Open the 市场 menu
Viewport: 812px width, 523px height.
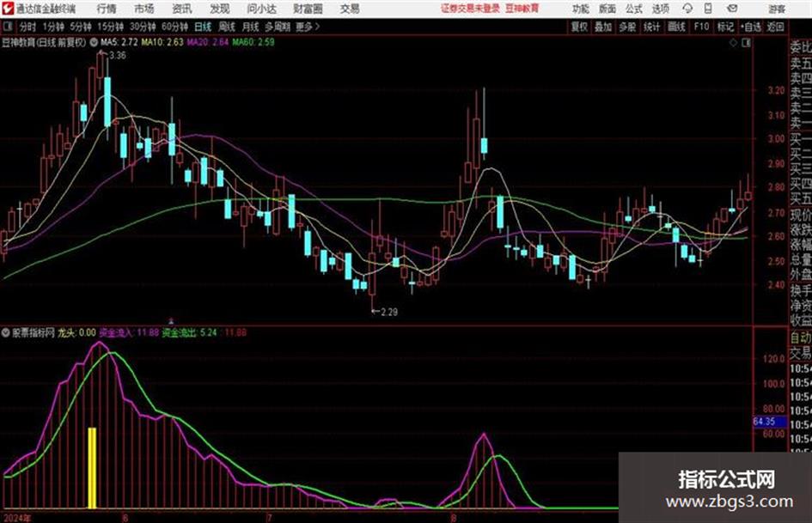[x=144, y=9]
